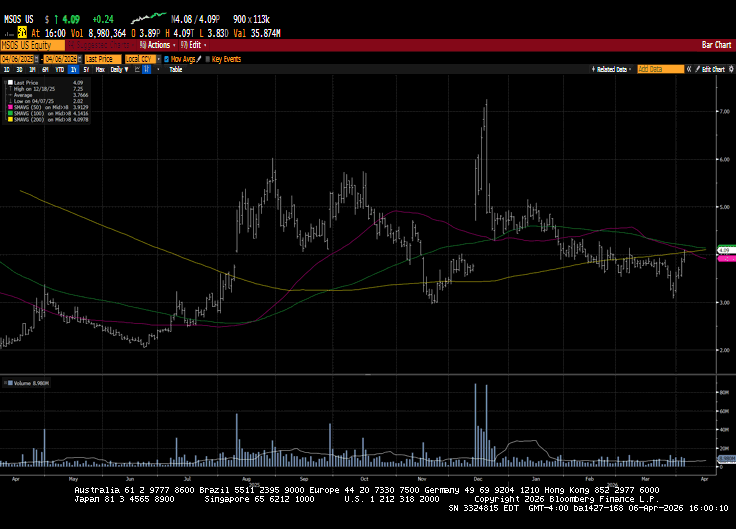Select the YTD range tab

[x=60, y=69]
